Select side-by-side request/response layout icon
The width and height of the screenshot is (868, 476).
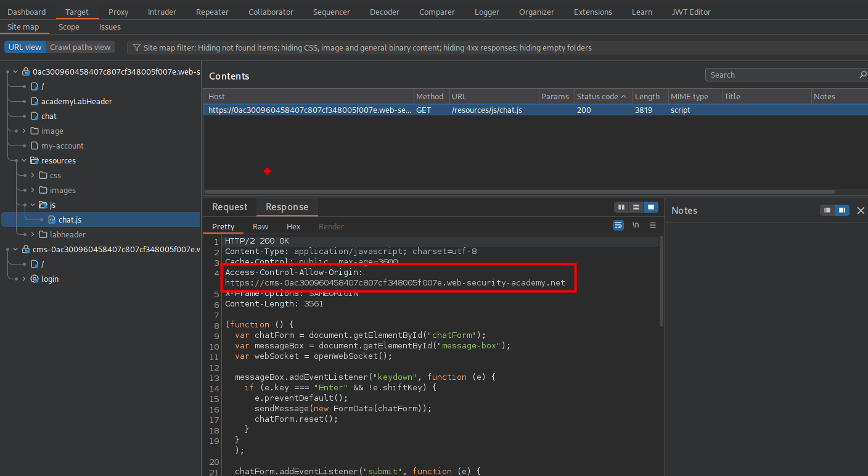(621, 207)
